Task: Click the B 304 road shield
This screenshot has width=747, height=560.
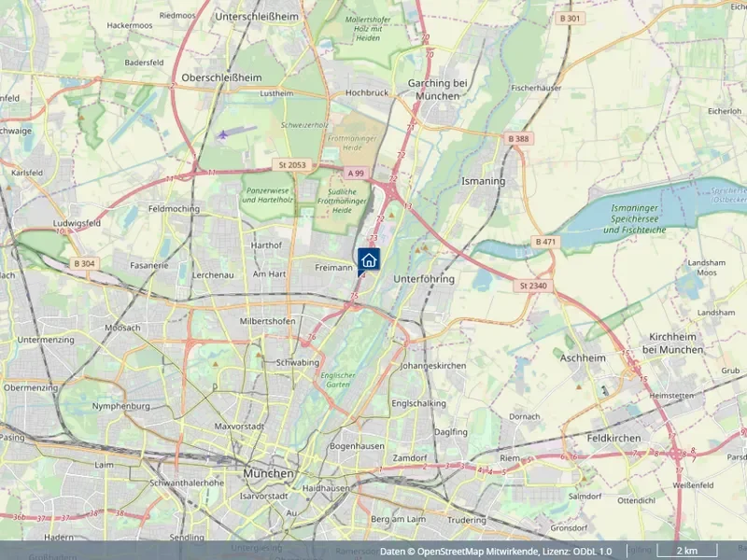Action: pyautogui.click(x=84, y=263)
